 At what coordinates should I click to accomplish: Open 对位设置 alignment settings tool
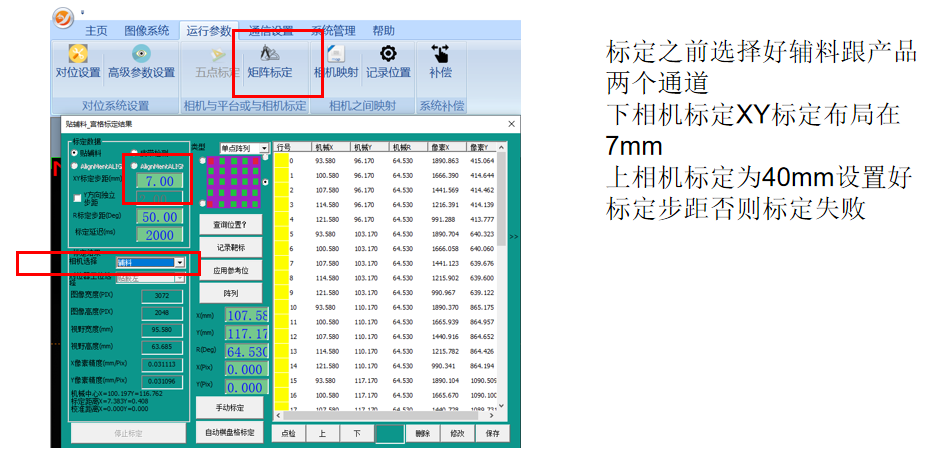pos(77,61)
